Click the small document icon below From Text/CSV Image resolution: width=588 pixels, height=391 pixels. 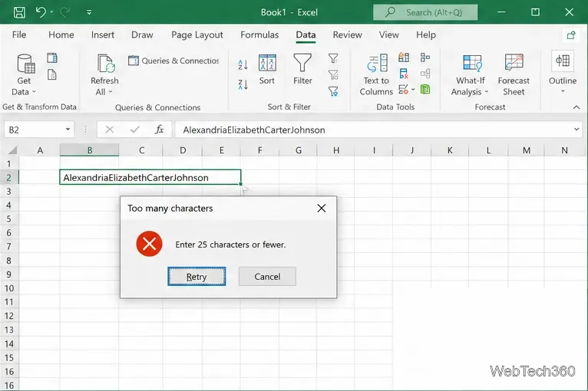point(52,74)
